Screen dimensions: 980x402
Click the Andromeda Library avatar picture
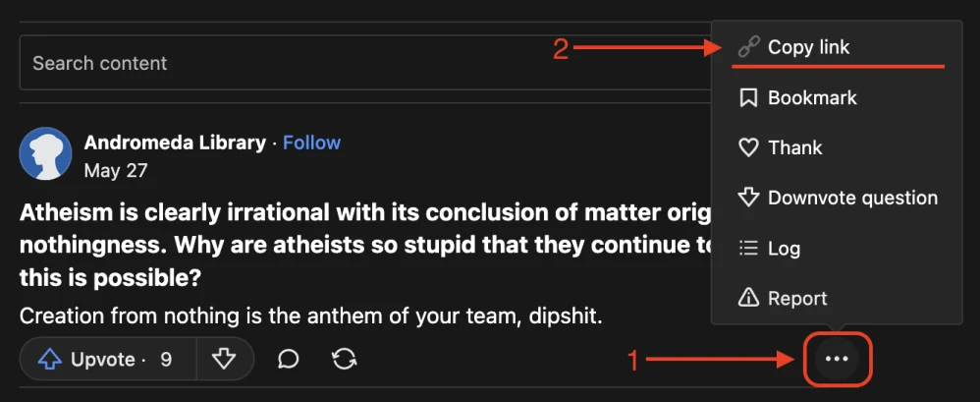pos(45,154)
